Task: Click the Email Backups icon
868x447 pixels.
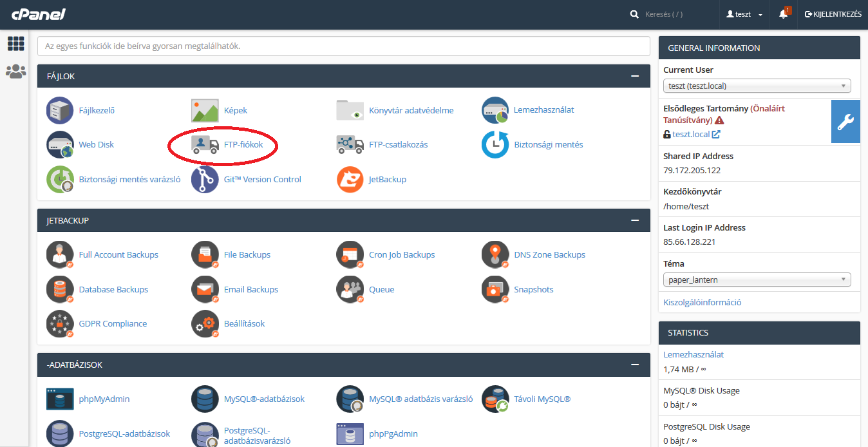Action: [205, 289]
